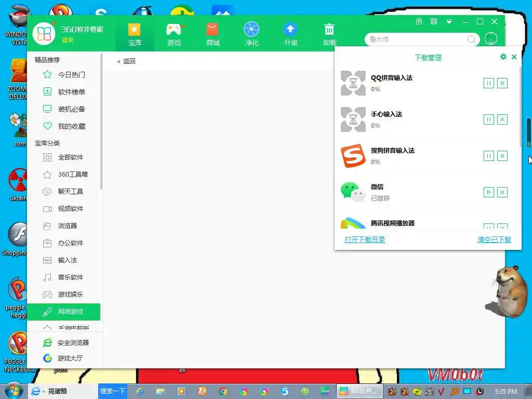Select 输入法 category
This screenshot has height=399, width=532.
[64, 260]
